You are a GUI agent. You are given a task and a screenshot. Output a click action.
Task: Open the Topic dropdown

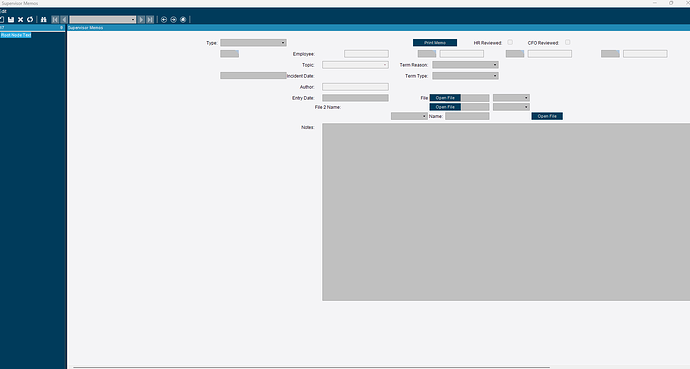355,65
